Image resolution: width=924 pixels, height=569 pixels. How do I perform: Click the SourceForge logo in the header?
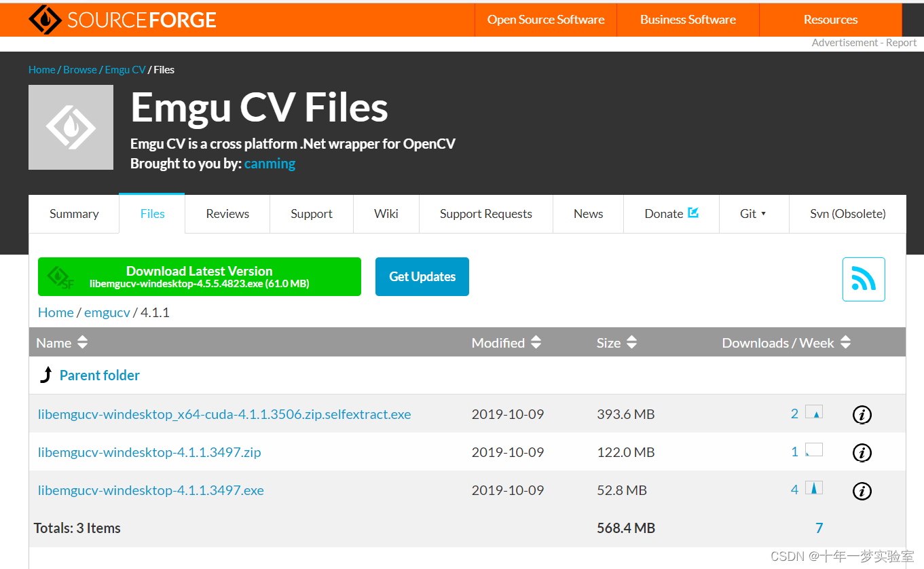click(x=123, y=20)
